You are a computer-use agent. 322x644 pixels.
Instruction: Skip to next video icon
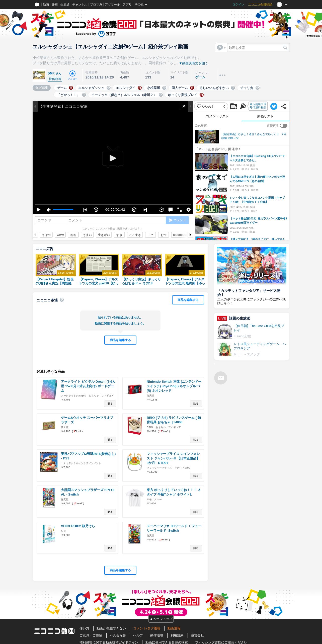click(145, 210)
